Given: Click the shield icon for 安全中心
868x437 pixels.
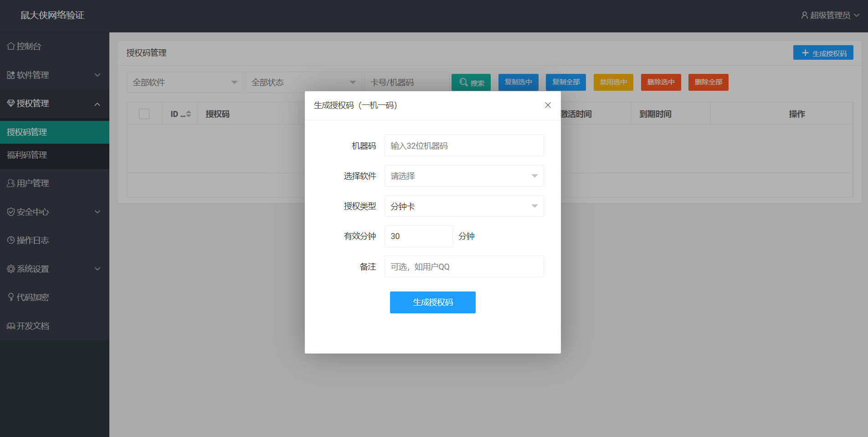Looking at the screenshot, I should (x=11, y=212).
